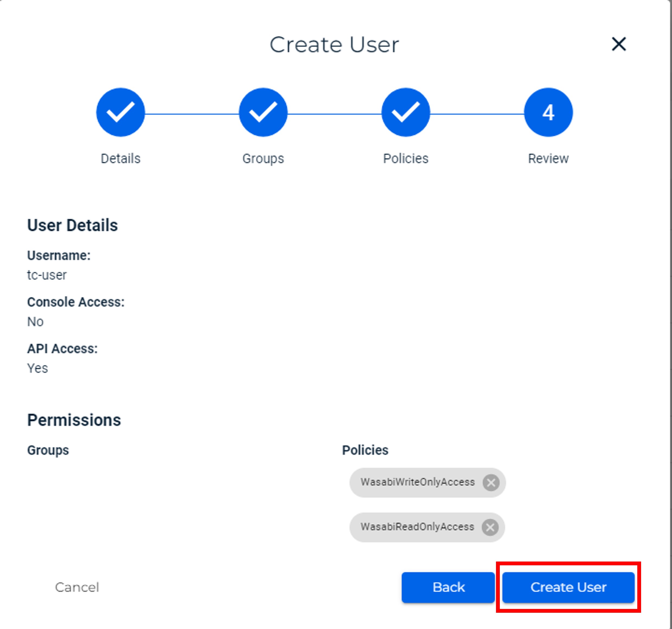Click the WasabiWriteOnlyAccess policy name
This screenshot has height=629, width=672.
(x=417, y=482)
